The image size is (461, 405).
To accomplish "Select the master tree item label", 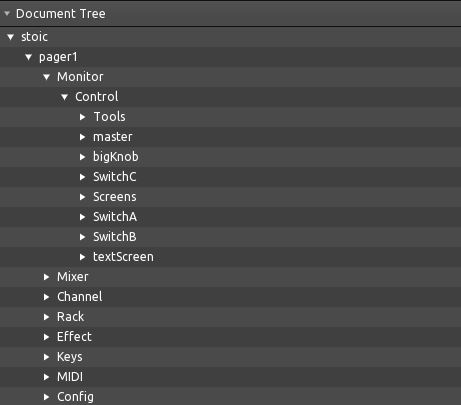I will click(113, 137).
